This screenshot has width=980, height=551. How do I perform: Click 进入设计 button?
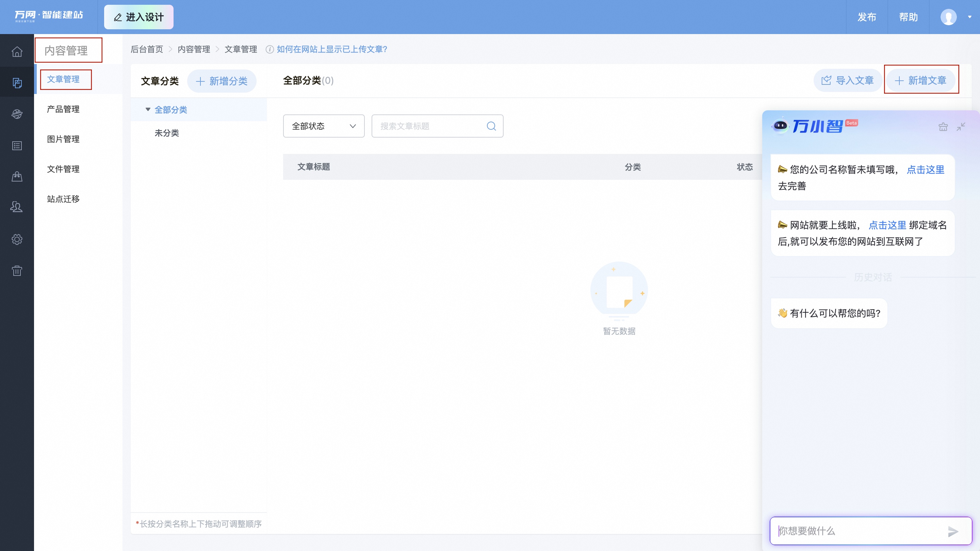(x=138, y=17)
